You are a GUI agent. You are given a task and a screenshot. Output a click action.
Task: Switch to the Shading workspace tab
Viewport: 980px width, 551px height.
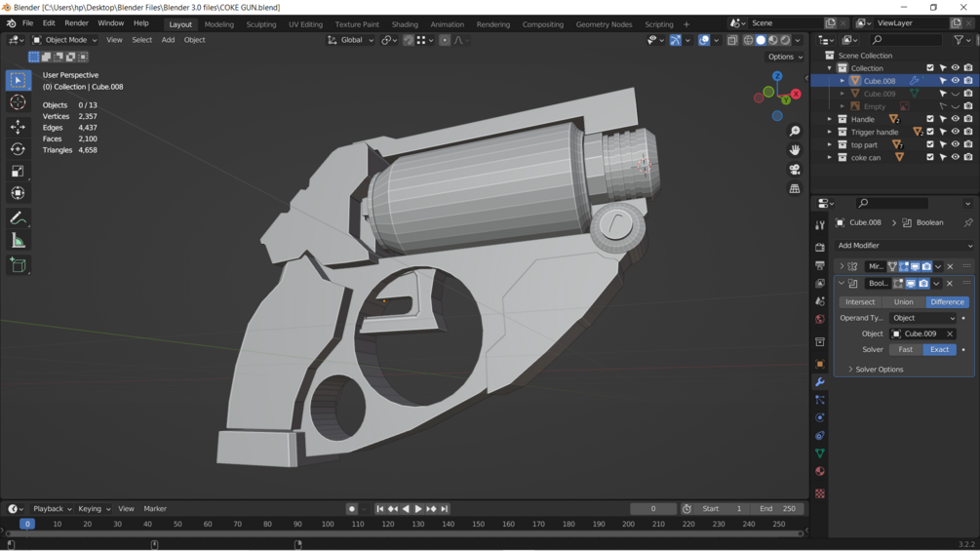pyautogui.click(x=405, y=24)
